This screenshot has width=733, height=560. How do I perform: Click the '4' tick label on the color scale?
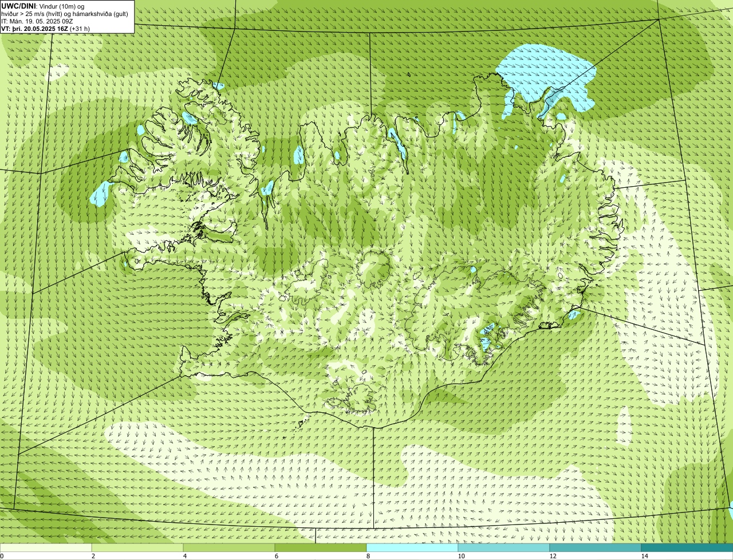(x=185, y=556)
